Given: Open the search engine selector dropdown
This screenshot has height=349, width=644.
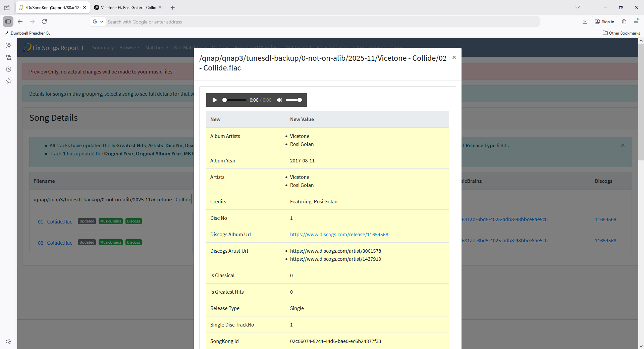Looking at the screenshot, I should [98, 22].
